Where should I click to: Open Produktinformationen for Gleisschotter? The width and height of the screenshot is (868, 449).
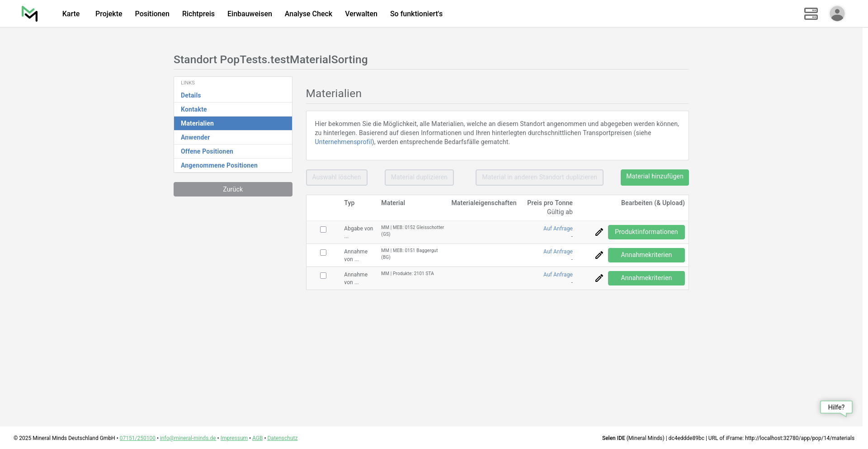click(646, 232)
